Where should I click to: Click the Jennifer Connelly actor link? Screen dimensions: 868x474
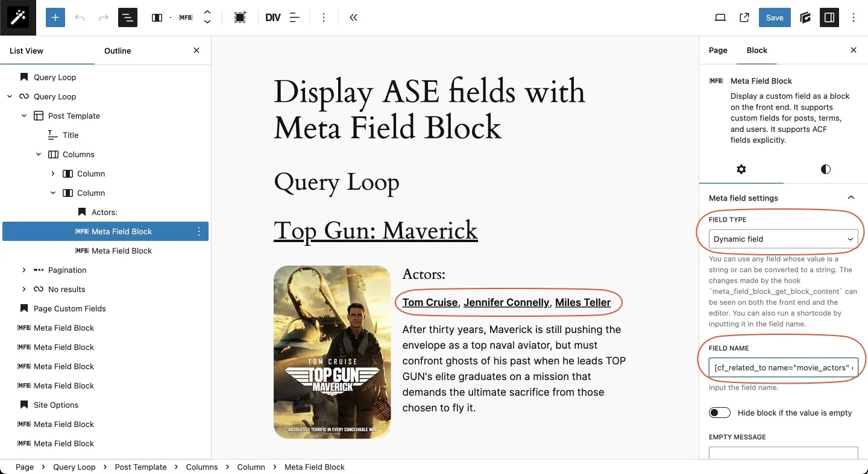coord(506,302)
